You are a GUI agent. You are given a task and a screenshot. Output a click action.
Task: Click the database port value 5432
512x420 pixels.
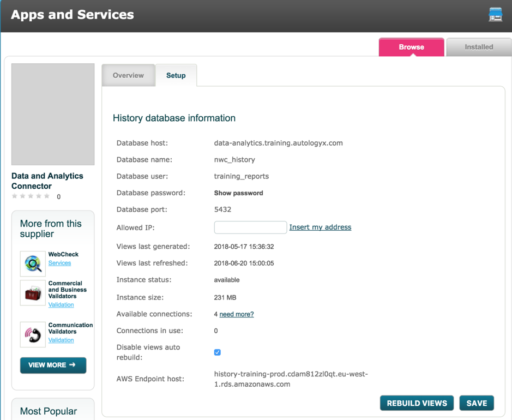(222, 209)
